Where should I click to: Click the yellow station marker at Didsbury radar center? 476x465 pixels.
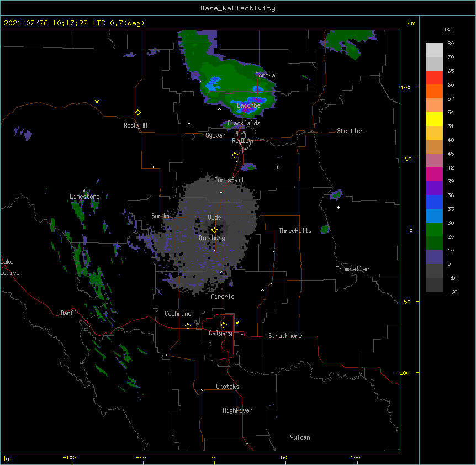214,230
